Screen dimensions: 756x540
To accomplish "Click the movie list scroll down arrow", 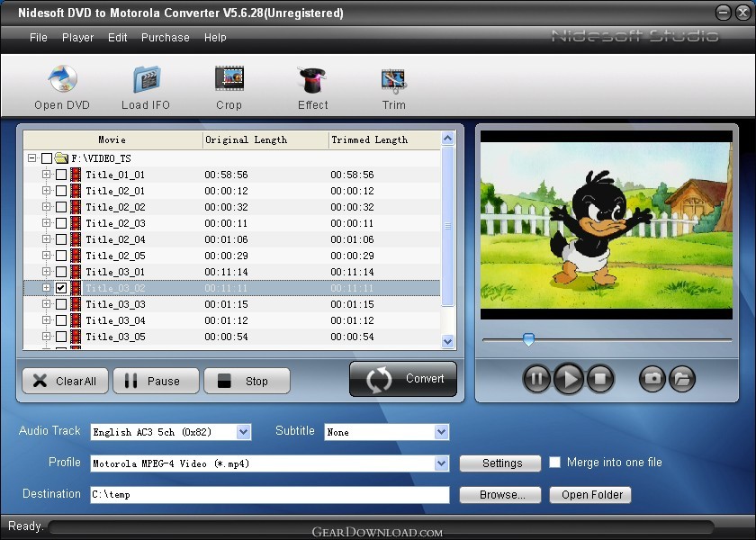I will coord(447,341).
